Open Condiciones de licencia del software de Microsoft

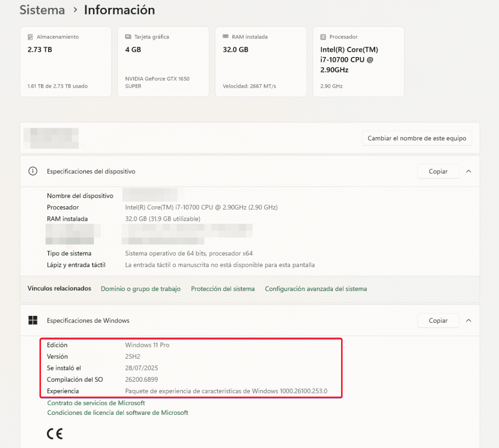pos(117,412)
